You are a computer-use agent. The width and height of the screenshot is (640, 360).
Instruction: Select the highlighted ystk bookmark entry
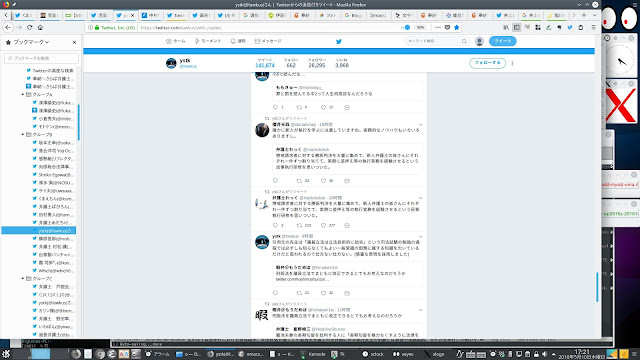39,231
